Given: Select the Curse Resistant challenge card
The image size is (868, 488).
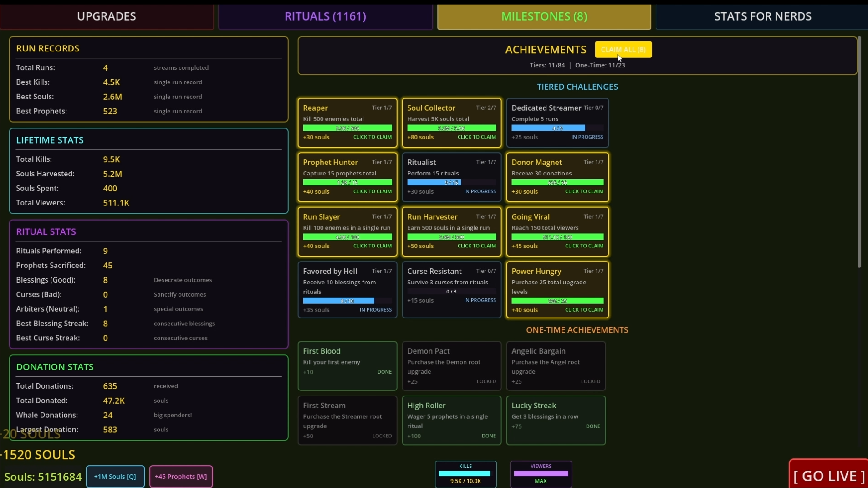Looking at the screenshot, I should point(452,290).
